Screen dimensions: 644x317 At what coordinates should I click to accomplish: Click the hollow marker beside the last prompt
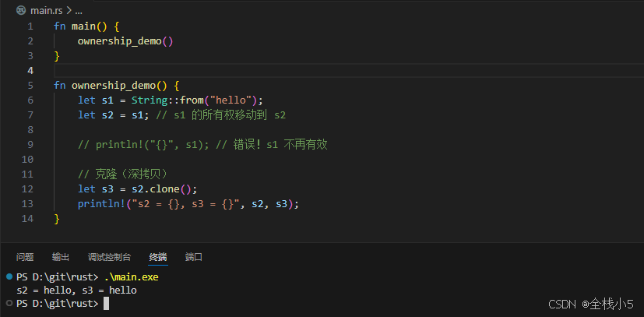9,304
